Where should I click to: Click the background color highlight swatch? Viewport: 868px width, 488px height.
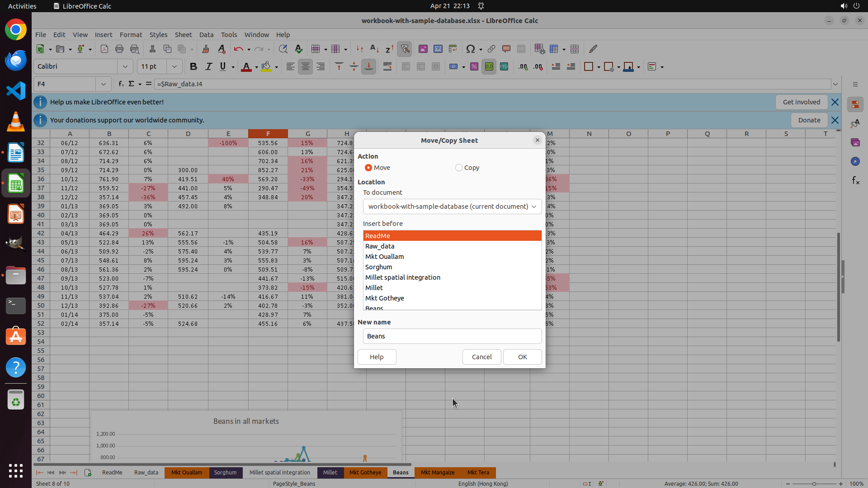coord(266,66)
